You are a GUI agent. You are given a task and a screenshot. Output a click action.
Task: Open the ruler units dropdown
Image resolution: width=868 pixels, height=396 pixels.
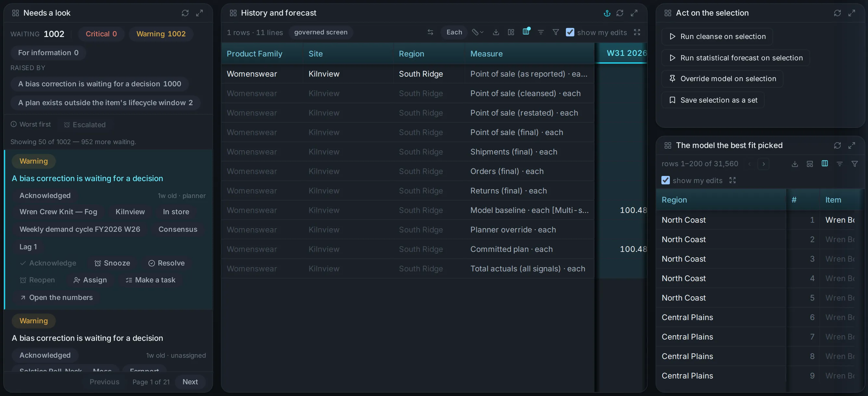coord(478,32)
